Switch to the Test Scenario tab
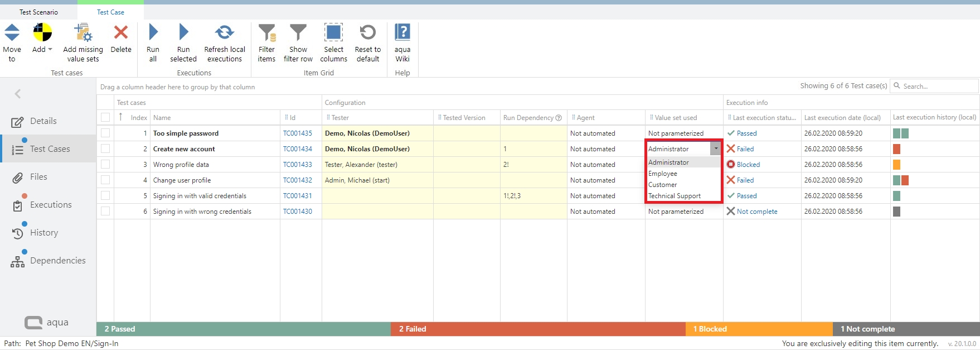The height and width of the screenshot is (350, 980). coord(38,12)
